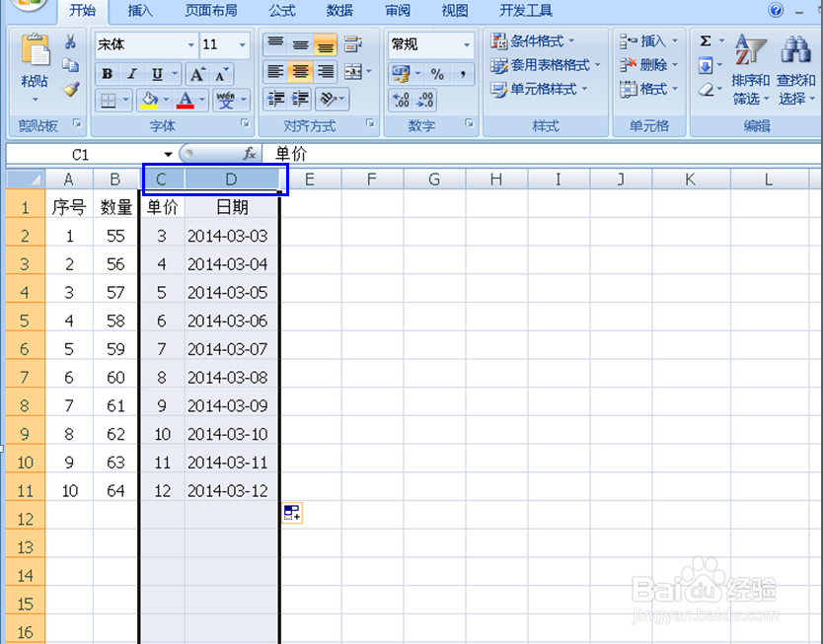Click the Clear eraser icon
This screenshot has width=823, height=644.
tap(707, 90)
